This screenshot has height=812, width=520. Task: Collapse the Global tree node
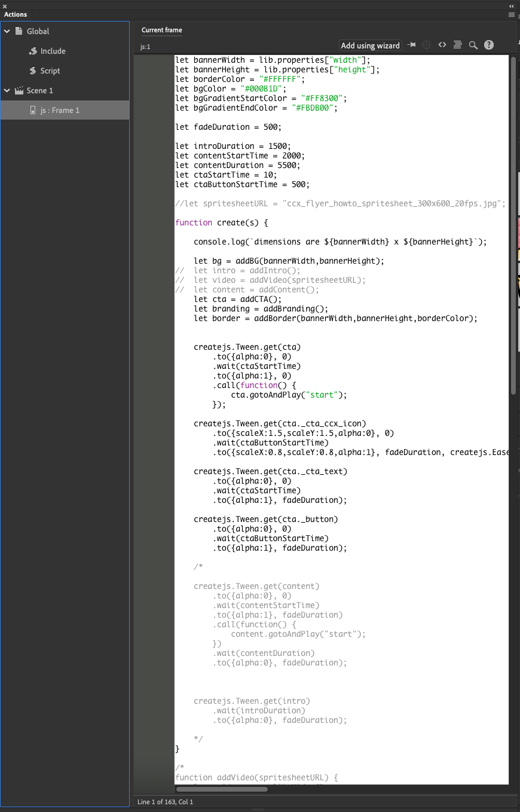[x=7, y=30]
